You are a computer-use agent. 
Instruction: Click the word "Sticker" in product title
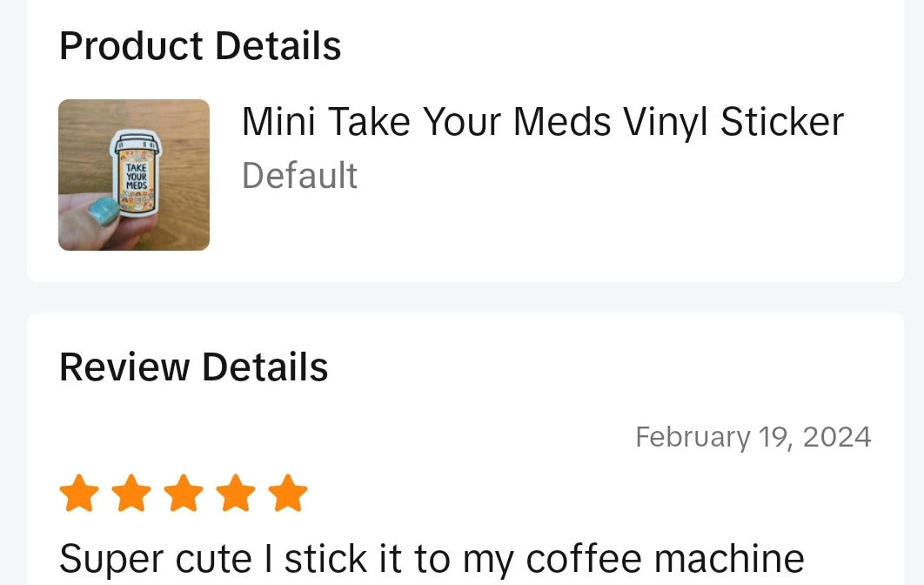pyautogui.click(x=782, y=122)
